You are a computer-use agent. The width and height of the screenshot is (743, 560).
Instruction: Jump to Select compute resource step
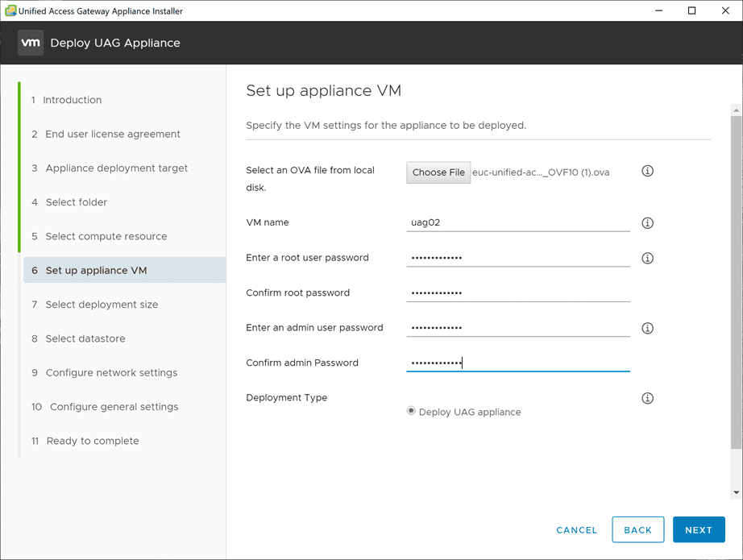[x=106, y=236]
